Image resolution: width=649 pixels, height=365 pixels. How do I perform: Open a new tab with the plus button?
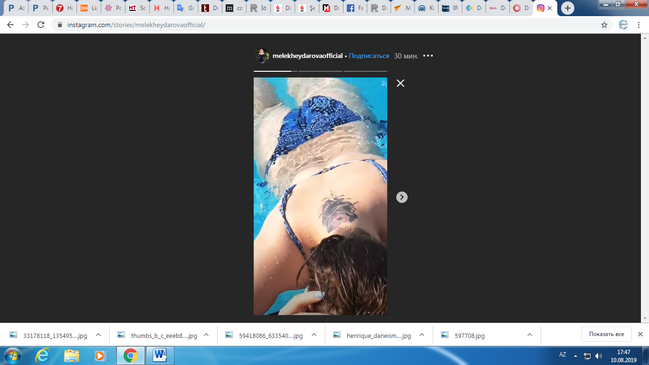567,8
